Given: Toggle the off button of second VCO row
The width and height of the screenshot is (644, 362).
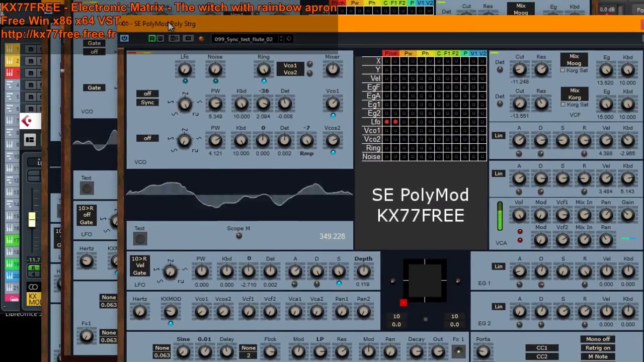Looking at the screenshot, I should (x=147, y=138).
